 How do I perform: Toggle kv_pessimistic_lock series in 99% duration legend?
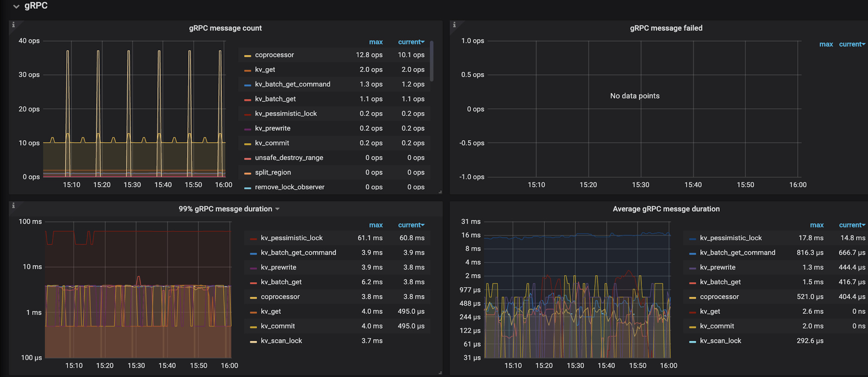[x=291, y=238]
